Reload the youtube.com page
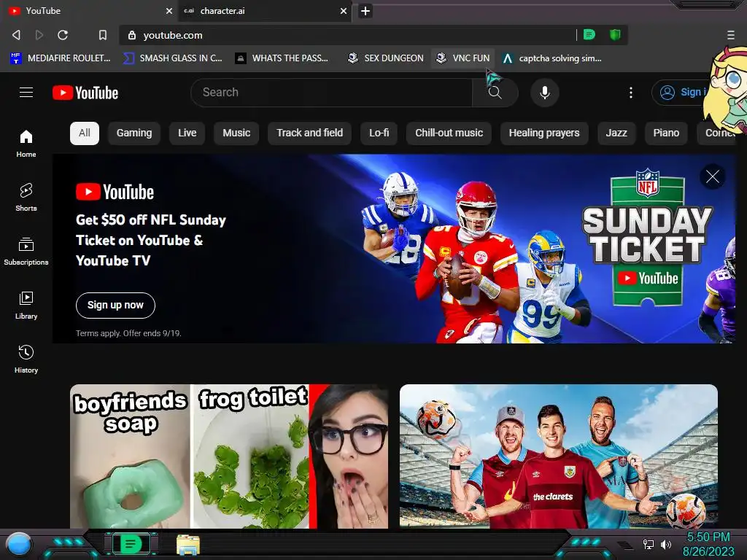This screenshot has height=560, width=747. click(63, 35)
